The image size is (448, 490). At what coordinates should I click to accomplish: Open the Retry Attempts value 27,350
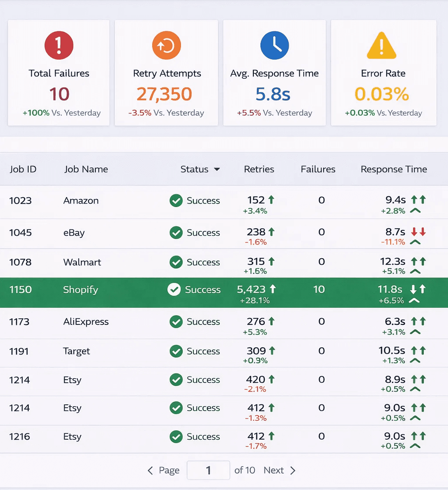164,94
